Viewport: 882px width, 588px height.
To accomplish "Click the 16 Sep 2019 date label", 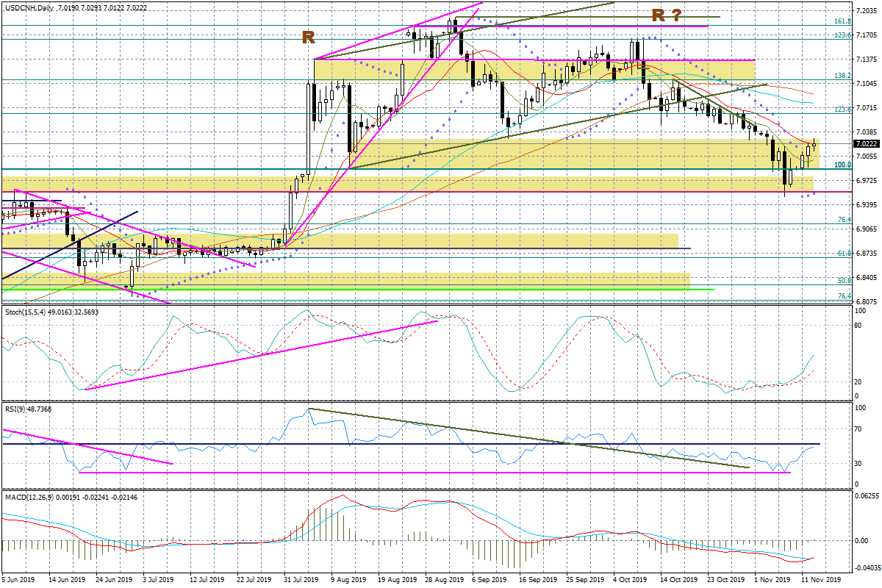I will pyautogui.click(x=537, y=581).
